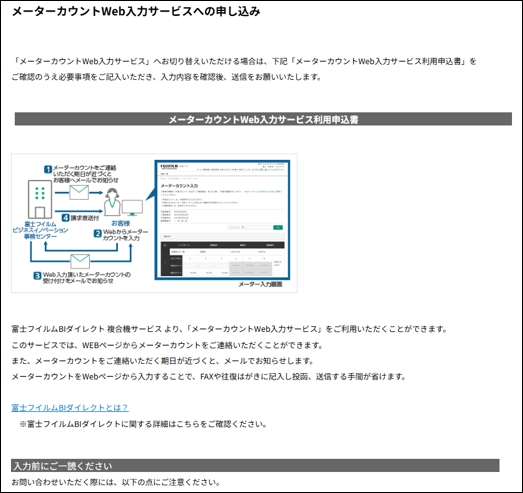Click the sentence starting このサービスでは、WEBページから
523x493 pixels.
(x=167, y=345)
